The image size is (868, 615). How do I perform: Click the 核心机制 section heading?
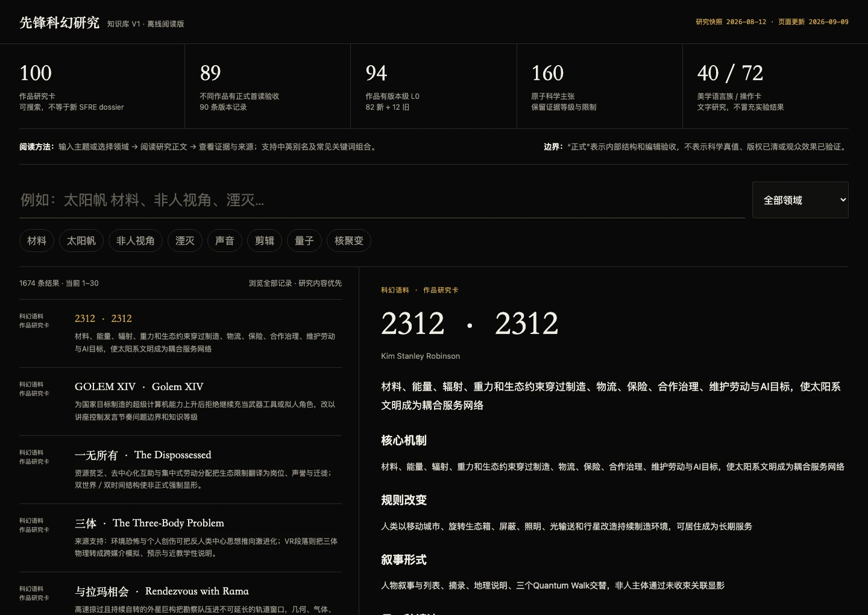404,440
